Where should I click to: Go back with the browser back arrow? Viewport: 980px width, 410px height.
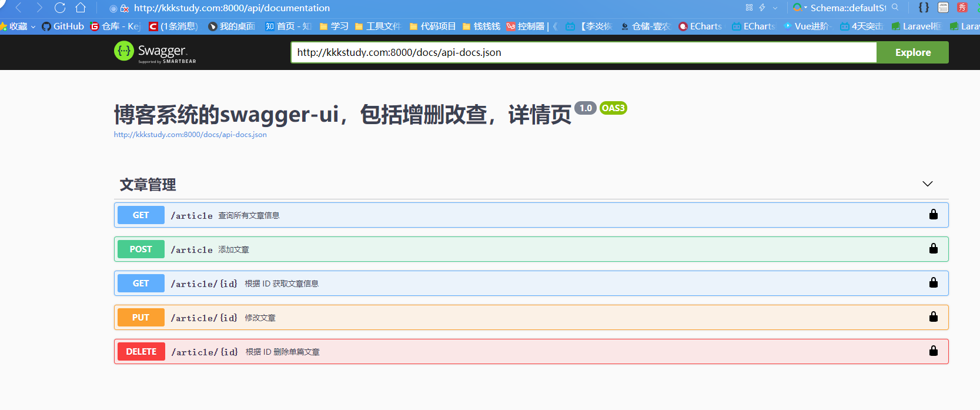[19, 8]
